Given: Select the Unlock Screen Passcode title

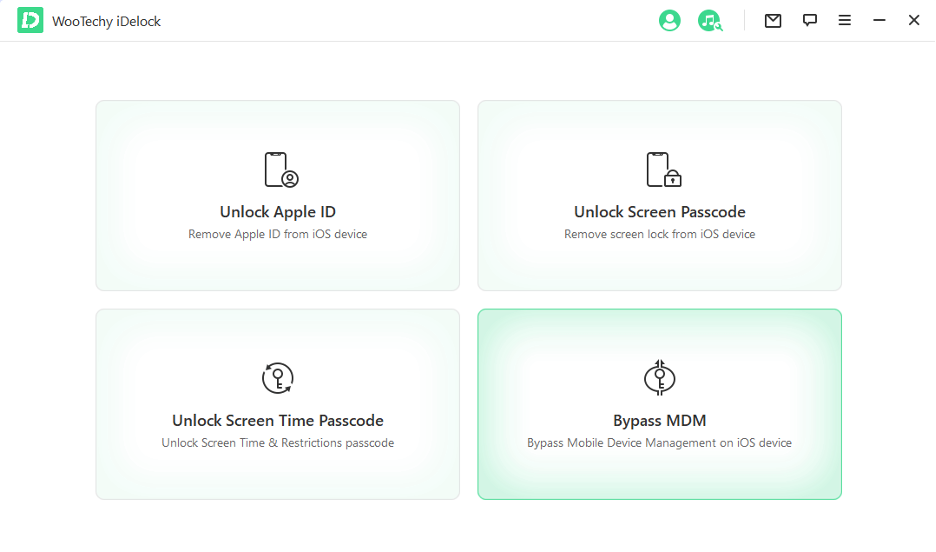Looking at the screenshot, I should point(659,212).
